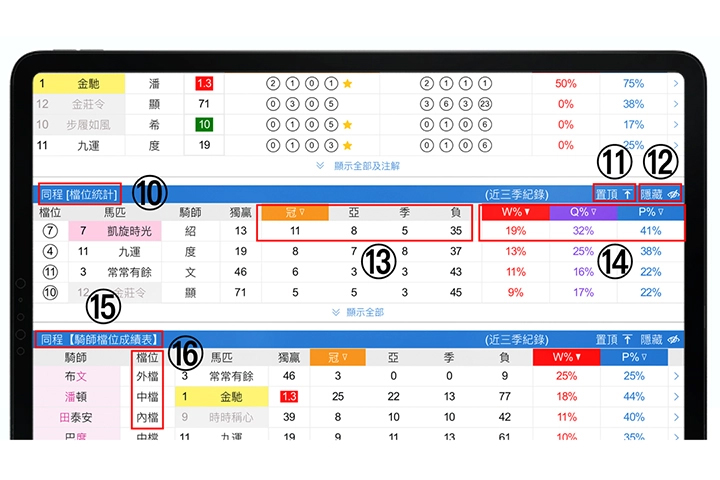Expand 顯示全部 under 檔位統計 table
Screen dimensions: 720x480
(x=358, y=312)
